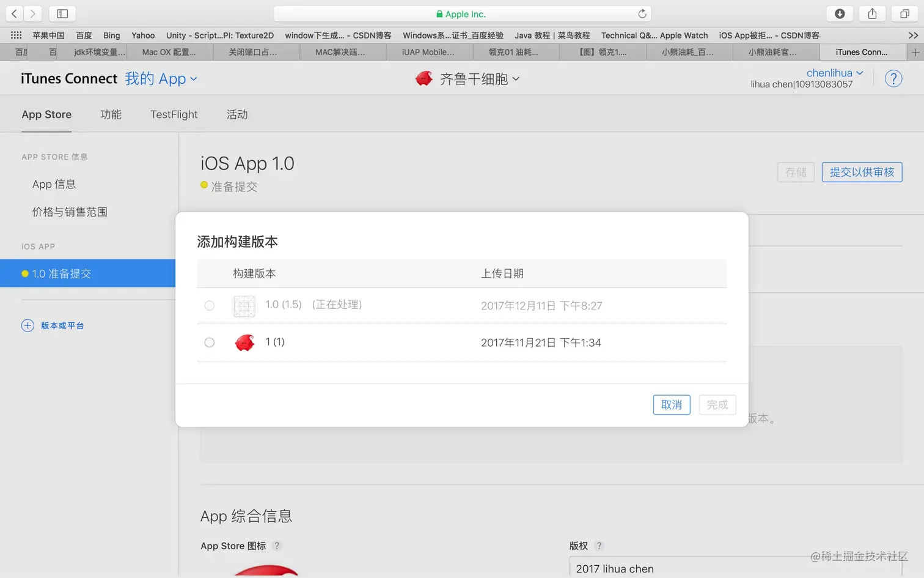The width and height of the screenshot is (924, 578).
Task: Open the Bing bookmark
Action: tap(111, 35)
